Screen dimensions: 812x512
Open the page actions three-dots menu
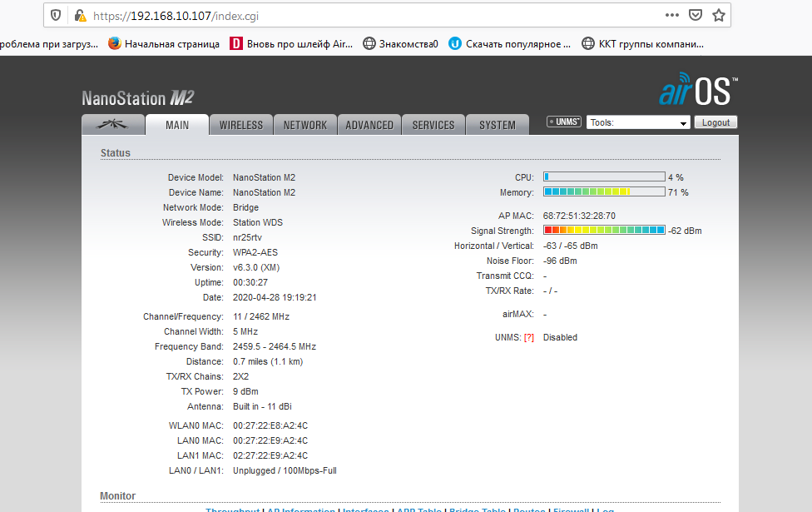click(671, 15)
